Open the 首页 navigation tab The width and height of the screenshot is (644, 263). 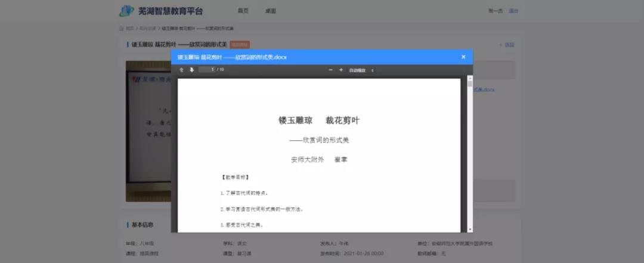243,11
